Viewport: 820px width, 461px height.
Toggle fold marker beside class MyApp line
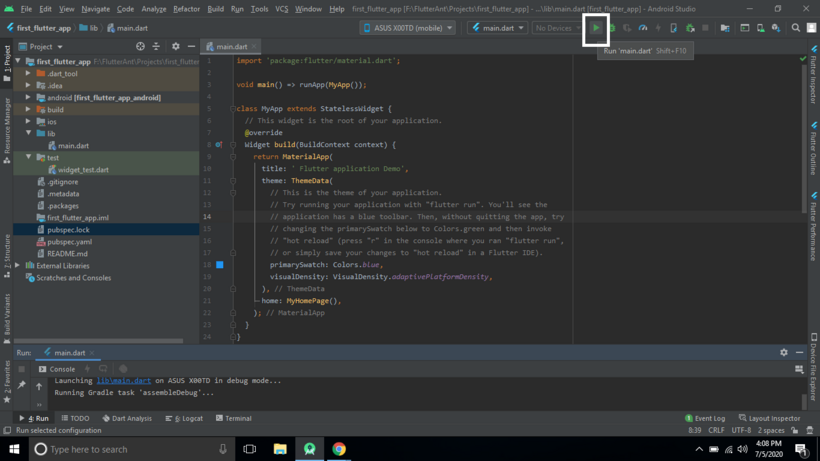tap(233, 109)
